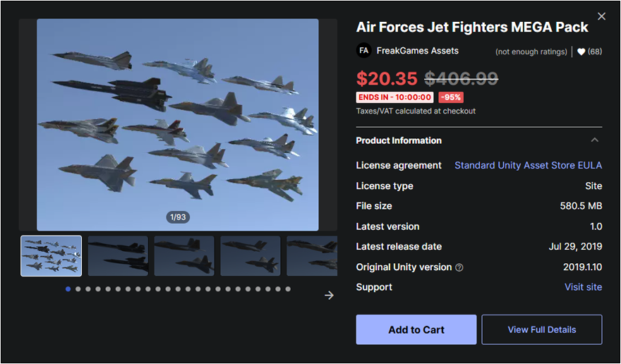The width and height of the screenshot is (621, 364).
Task: Open the FreakGames Assets publisher page
Action: pos(417,51)
